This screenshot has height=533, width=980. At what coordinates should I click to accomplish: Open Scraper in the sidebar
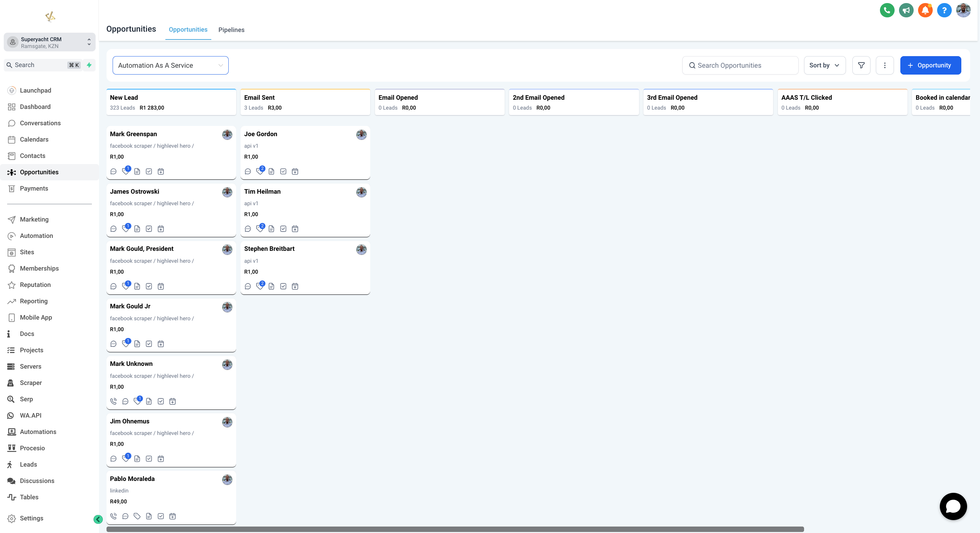(49, 383)
